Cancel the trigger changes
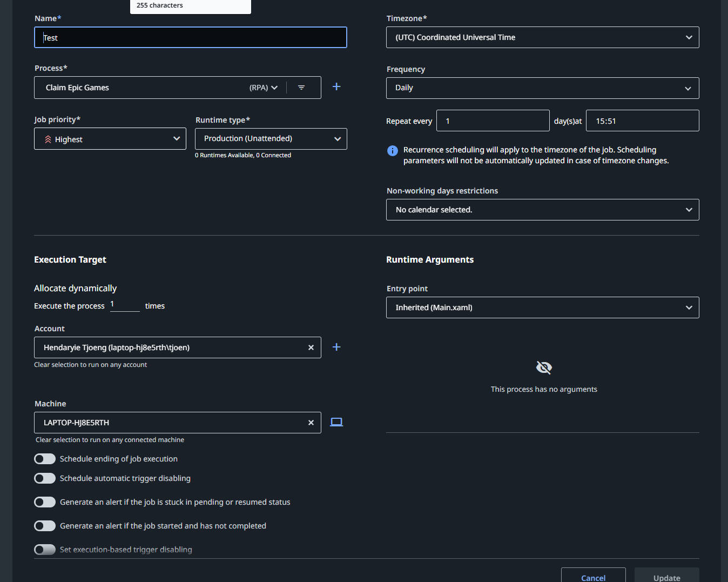728x582 pixels. [x=592, y=577]
